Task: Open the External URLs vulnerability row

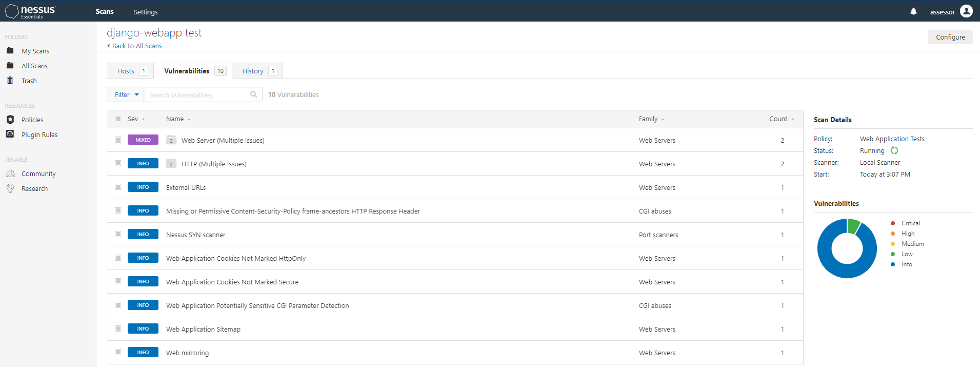Action: click(455, 187)
